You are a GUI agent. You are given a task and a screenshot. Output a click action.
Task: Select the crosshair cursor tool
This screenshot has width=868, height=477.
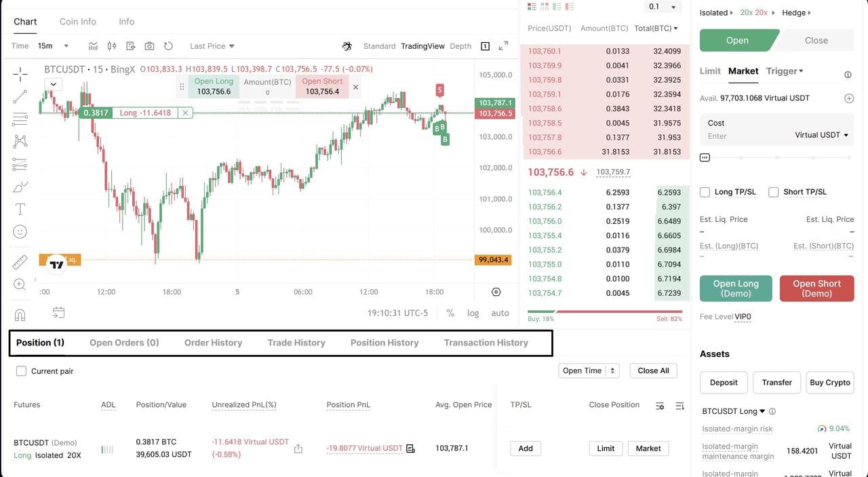20,73
